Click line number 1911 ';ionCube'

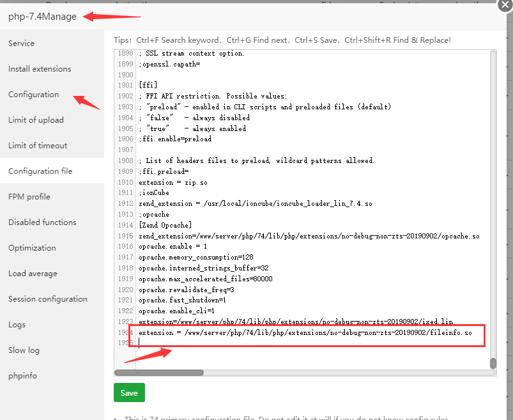(x=154, y=193)
